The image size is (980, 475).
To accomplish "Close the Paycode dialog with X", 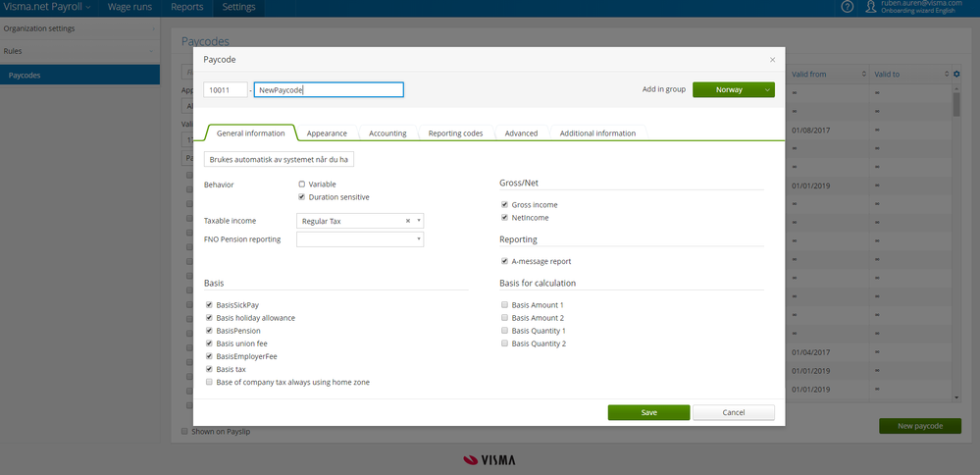I will pyautogui.click(x=772, y=60).
